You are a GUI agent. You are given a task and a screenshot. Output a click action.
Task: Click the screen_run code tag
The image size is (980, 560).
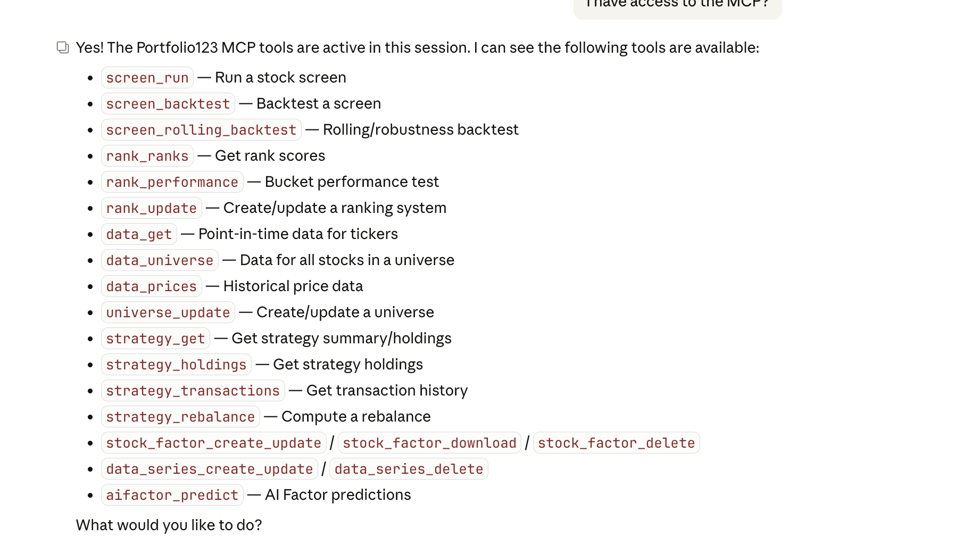pos(147,78)
